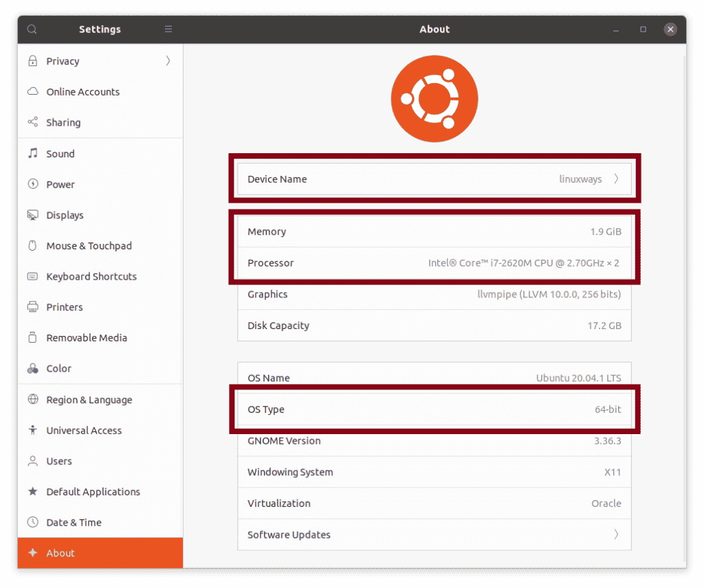Click the Online Accounts cloud icon
The image size is (704, 588).
coord(32,91)
